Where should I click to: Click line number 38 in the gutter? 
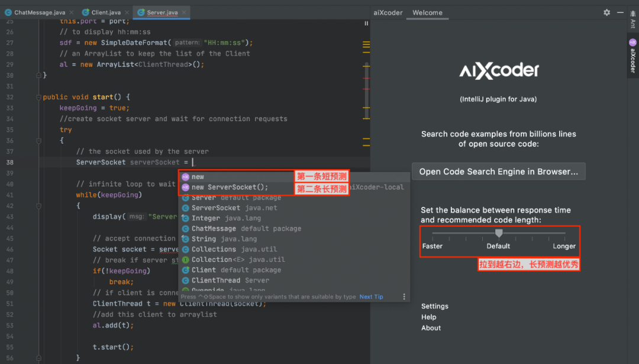pos(10,162)
